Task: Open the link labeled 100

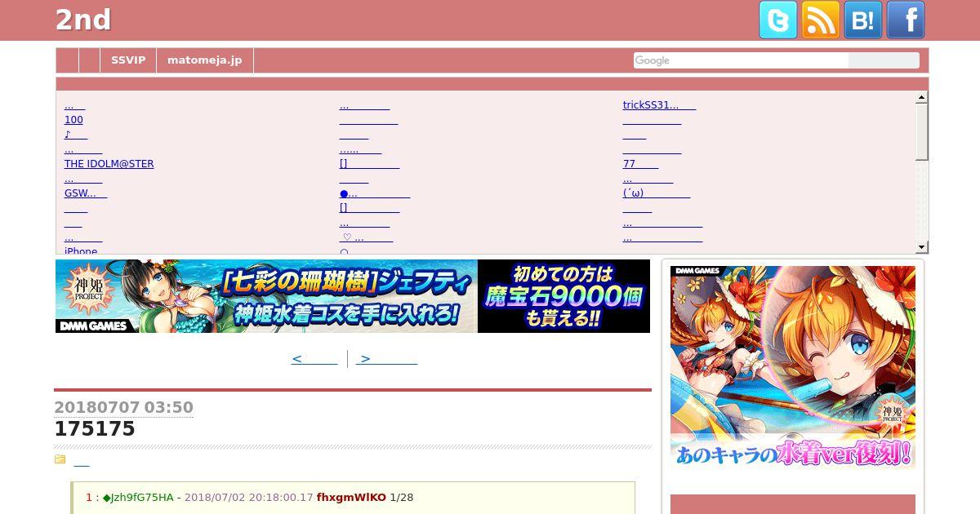Action: click(x=73, y=120)
